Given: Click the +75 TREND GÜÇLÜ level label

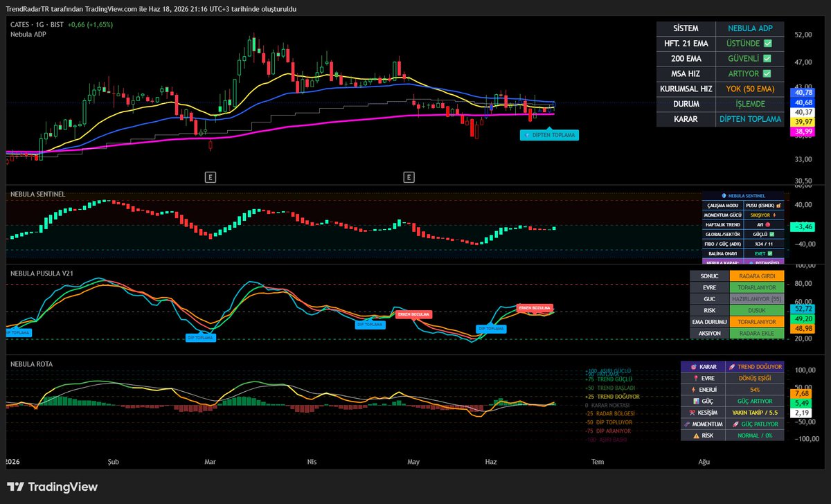Looking at the screenshot, I should pyautogui.click(x=609, y=379).
